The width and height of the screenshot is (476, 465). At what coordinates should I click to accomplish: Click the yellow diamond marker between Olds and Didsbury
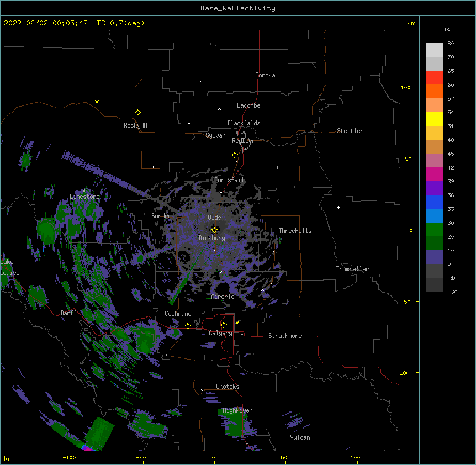214,230
